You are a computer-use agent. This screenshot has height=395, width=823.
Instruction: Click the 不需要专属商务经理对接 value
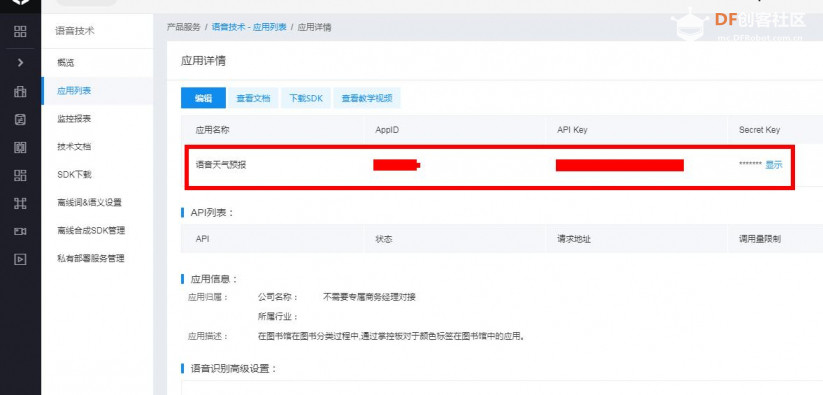click(x=370, y=297)
